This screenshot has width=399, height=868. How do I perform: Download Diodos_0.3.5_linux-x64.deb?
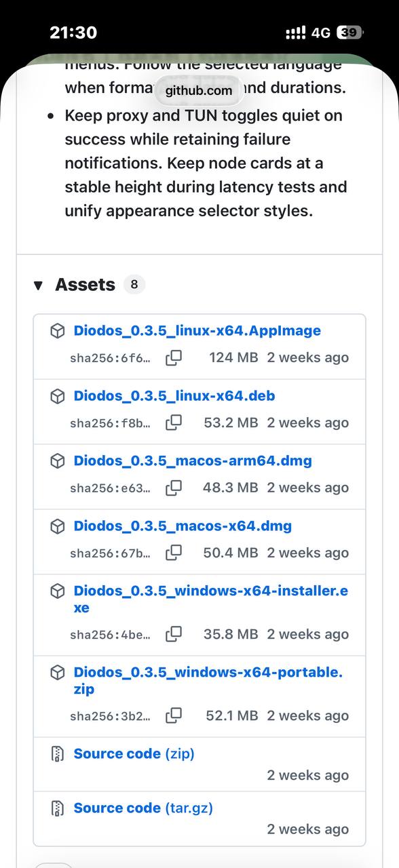tap(174, 396)
